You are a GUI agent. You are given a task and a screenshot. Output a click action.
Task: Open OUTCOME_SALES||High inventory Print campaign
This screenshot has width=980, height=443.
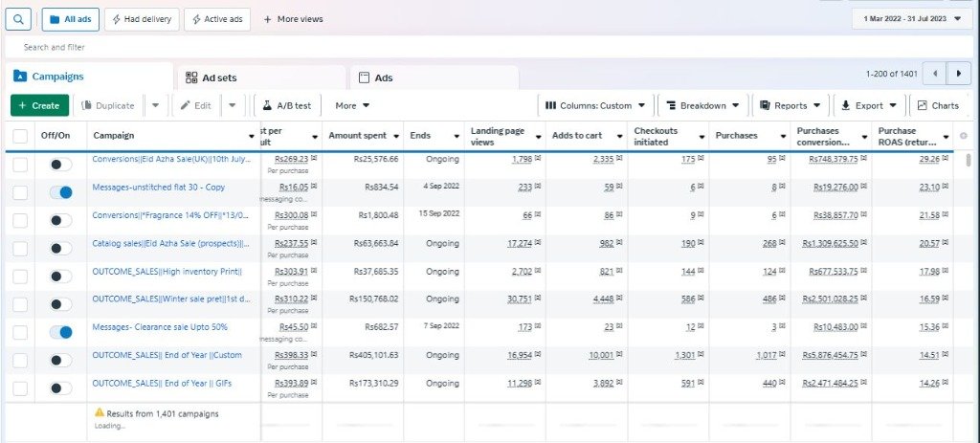[x=167, y=271]
